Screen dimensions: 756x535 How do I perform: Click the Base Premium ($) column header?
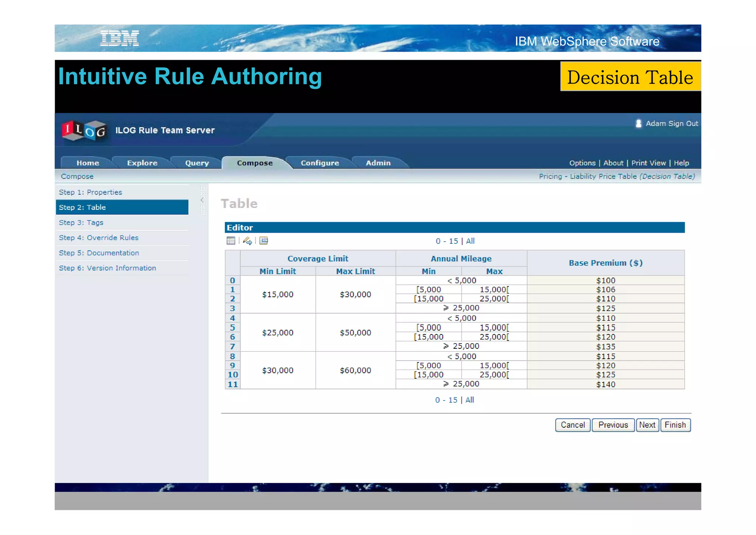click(x=605, y=263)
